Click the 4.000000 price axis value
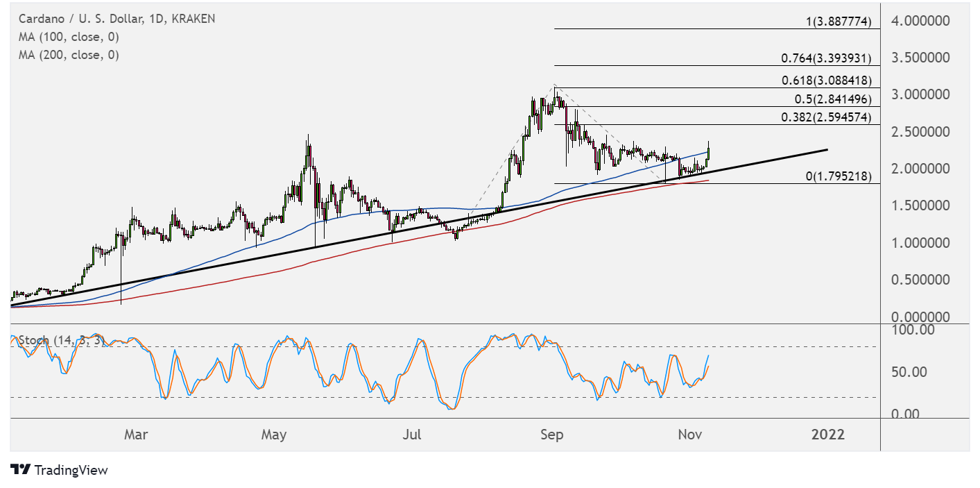The image size is (980, 488). tap(920, 21)
